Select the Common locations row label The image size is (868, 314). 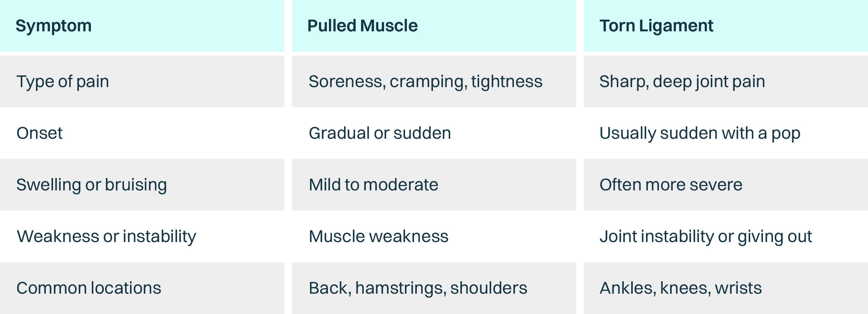click(x=89, y=288)
